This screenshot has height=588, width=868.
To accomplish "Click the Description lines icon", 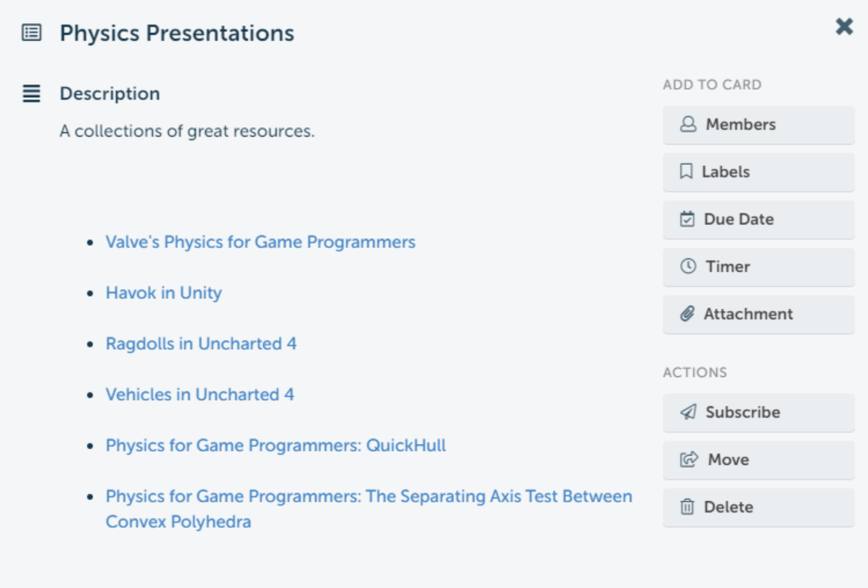I will click(x=32, y=94).
